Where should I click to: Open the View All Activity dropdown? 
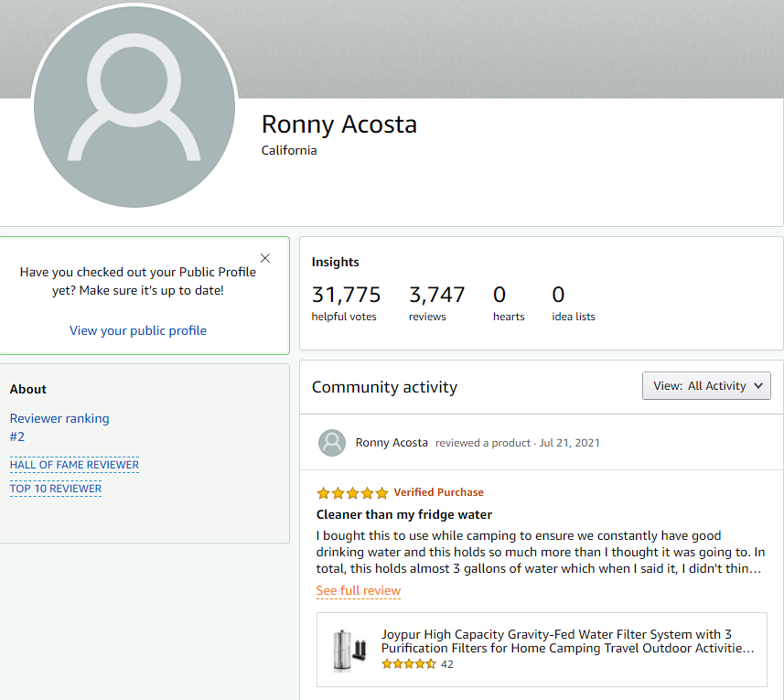706,385
